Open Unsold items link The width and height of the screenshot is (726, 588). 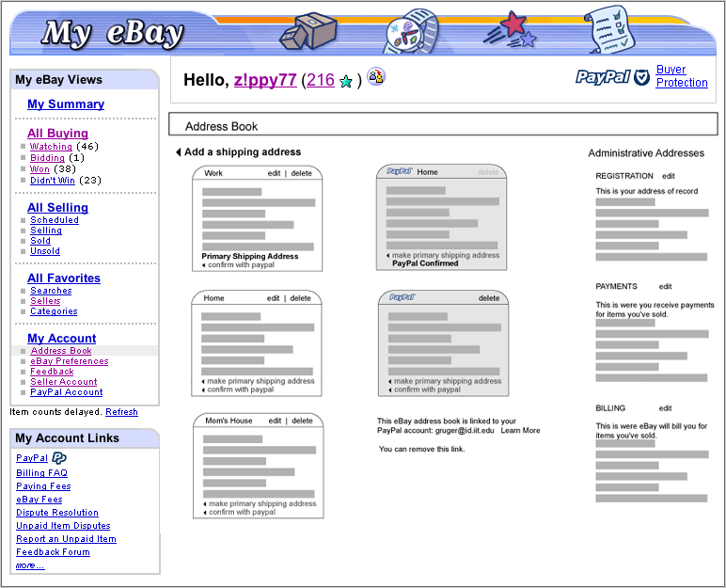(x=45, y=250)
